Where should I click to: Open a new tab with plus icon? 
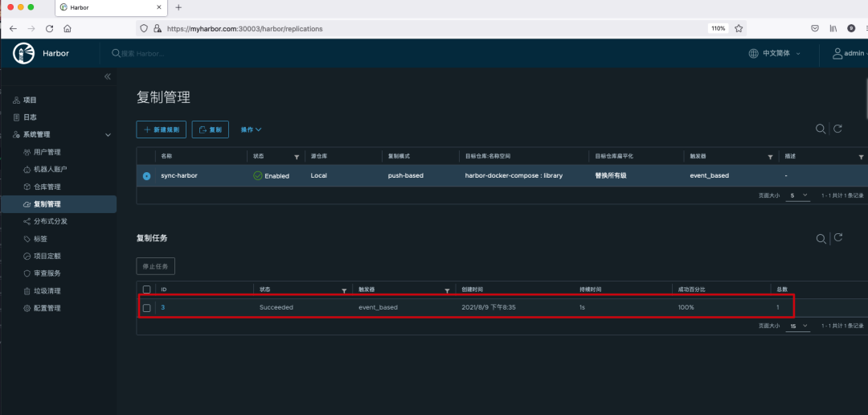point(178,7)
